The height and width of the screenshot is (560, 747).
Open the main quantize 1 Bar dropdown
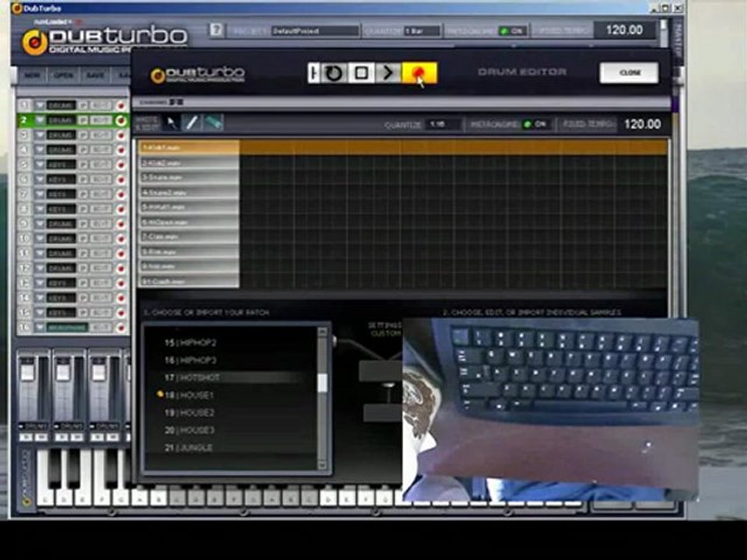[422, 31]
